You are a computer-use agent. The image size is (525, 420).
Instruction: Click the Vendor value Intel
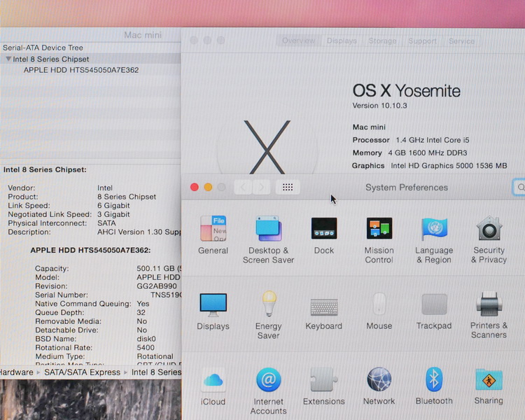[x=105, y=188]
